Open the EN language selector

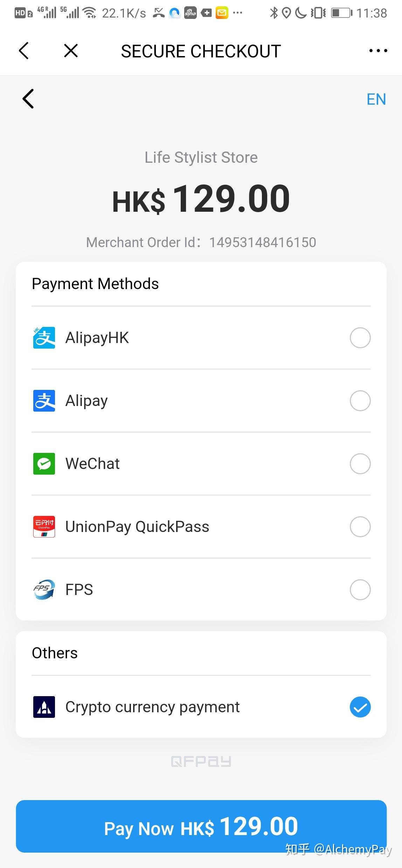(376, 99)
